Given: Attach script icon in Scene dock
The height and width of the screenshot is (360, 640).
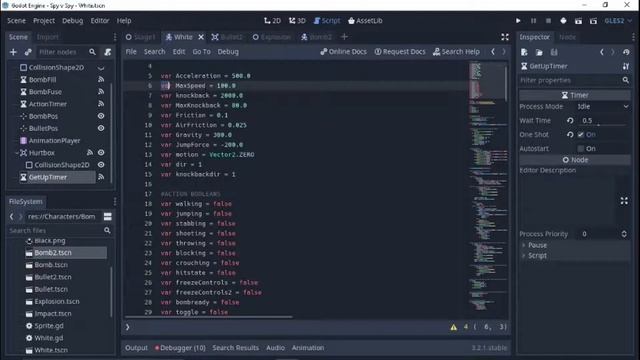Looking at the screenshot, I should pos(108,52).
